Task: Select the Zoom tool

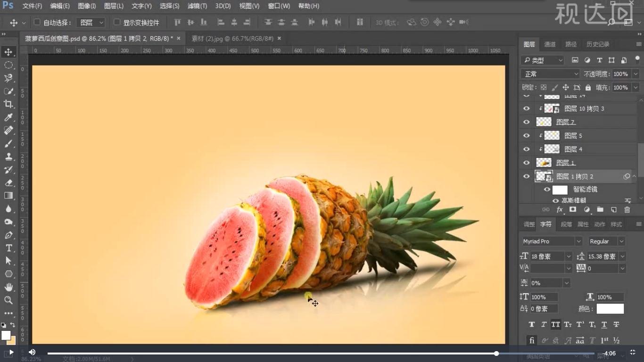Action: tap(8, 300)
